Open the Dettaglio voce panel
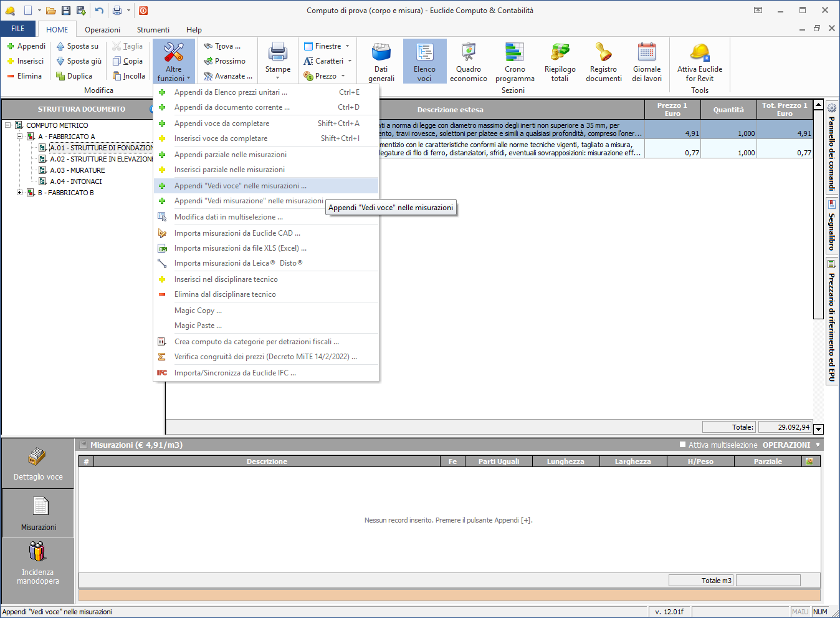Image resolution: width=840 pixels, height=618 pixels. 38,464
